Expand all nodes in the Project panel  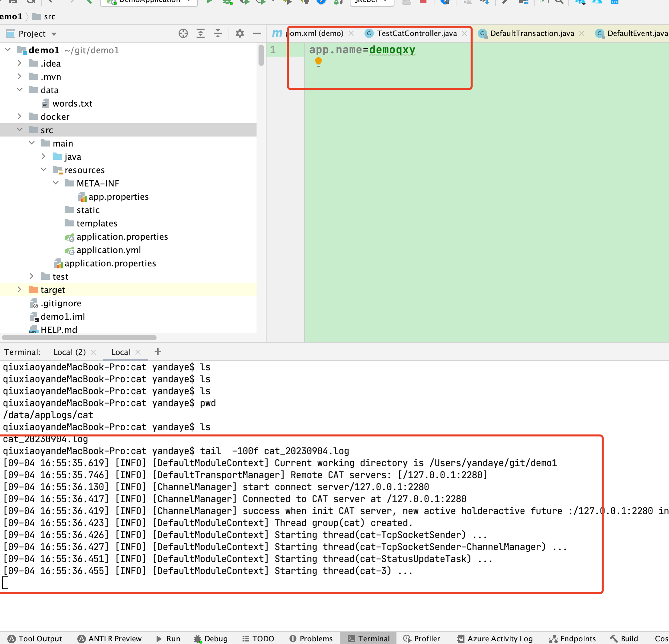[200, 33]
